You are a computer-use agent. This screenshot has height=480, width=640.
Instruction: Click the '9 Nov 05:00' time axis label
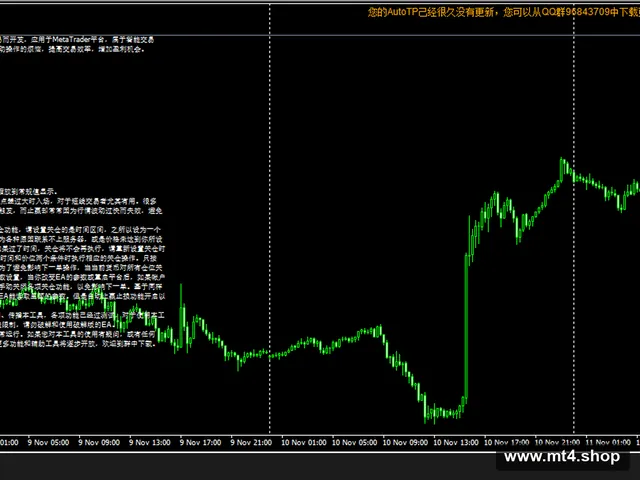click(x=48, y=442)
